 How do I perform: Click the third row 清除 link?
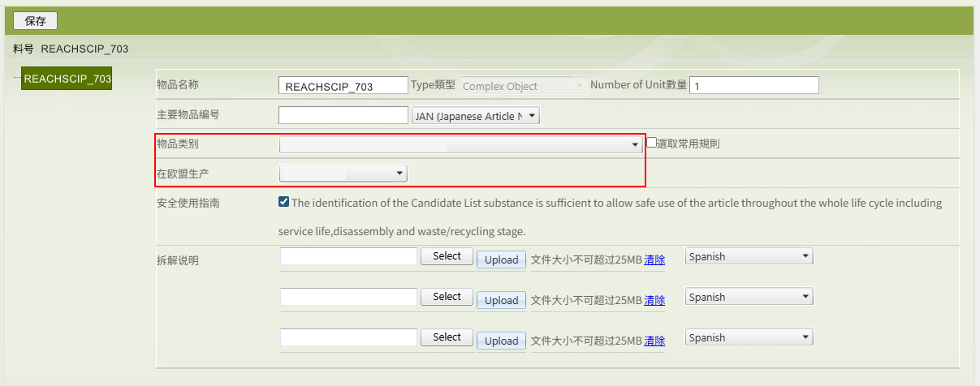point(654,341)
